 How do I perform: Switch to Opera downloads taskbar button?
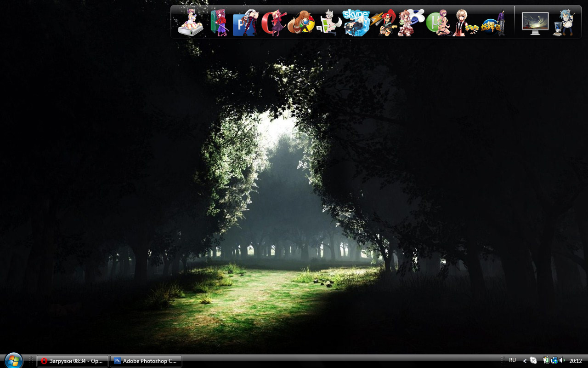[x=73, y=361]
